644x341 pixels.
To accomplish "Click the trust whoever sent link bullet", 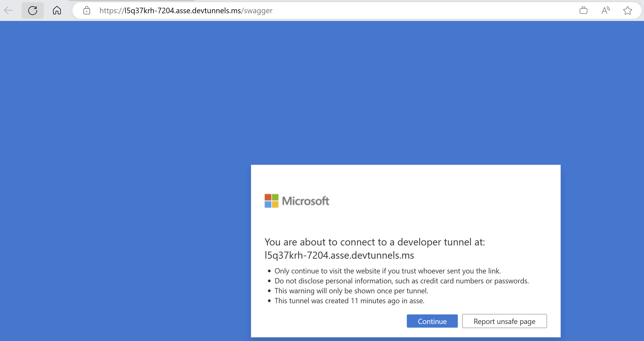I will tap(387, 271).
